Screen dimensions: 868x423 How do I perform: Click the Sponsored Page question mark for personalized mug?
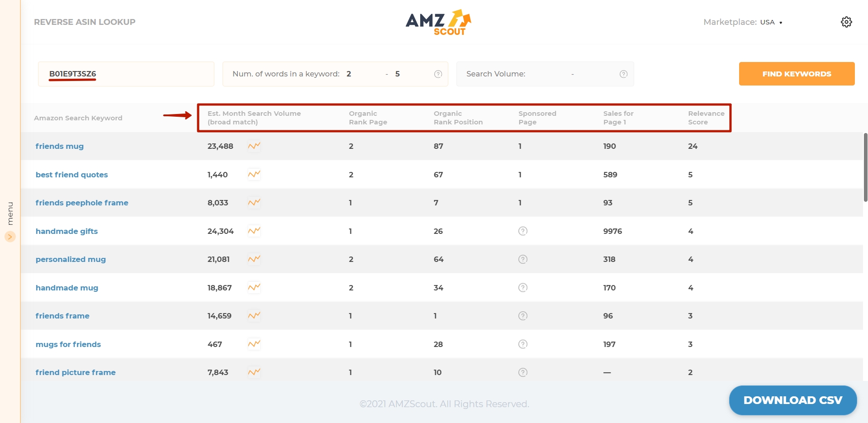522,259
